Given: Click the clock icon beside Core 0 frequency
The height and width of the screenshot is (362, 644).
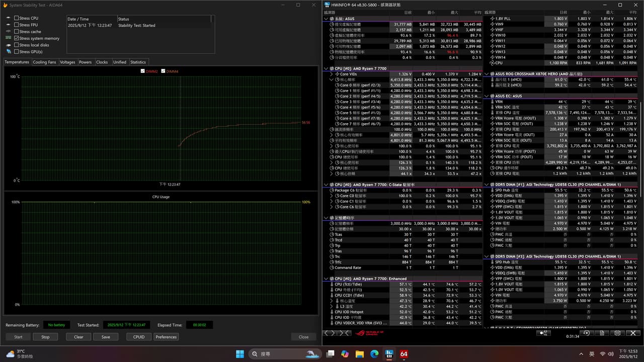Looking at the screenshot, I should pos(337,85).
